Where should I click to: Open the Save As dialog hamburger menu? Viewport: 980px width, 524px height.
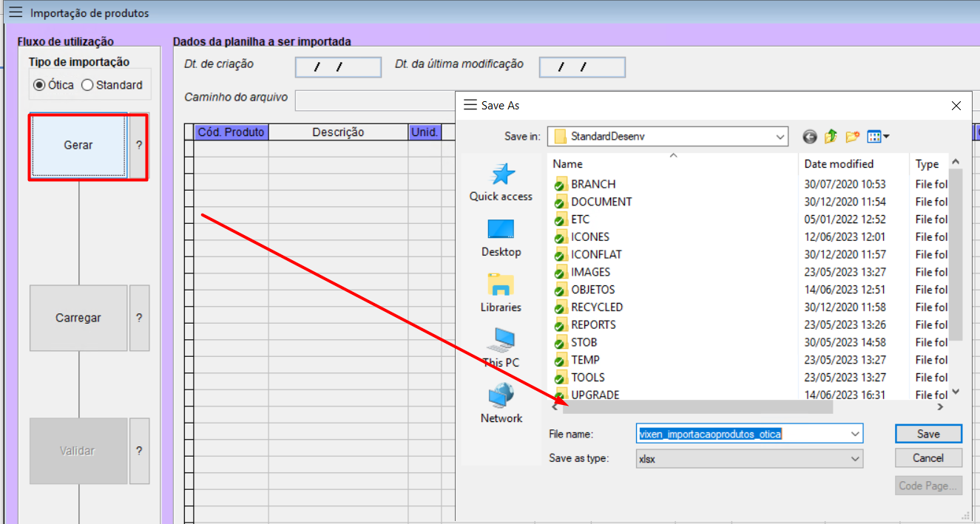tap(470, 106)
